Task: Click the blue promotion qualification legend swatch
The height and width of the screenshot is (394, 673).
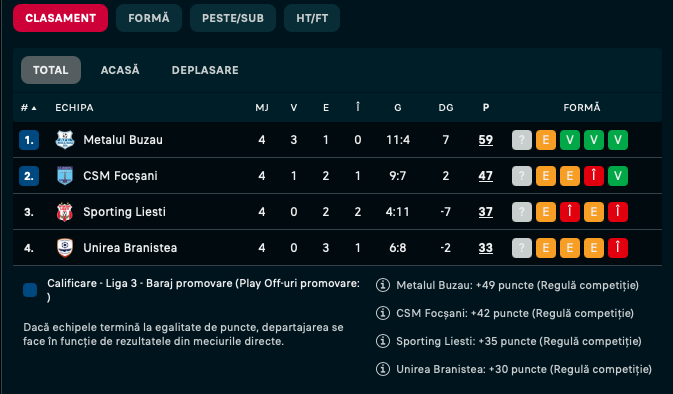Action: pos(30,290)
